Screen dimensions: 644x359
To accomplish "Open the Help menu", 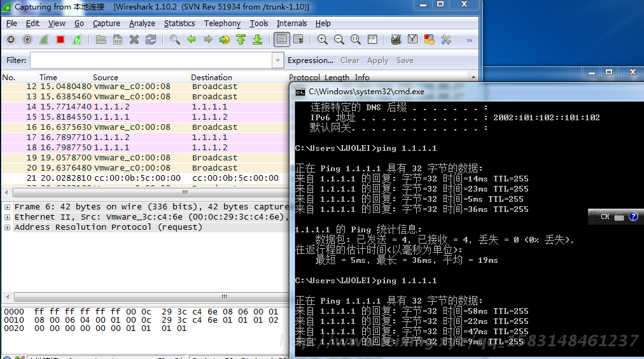I will (x=323, y=24).
